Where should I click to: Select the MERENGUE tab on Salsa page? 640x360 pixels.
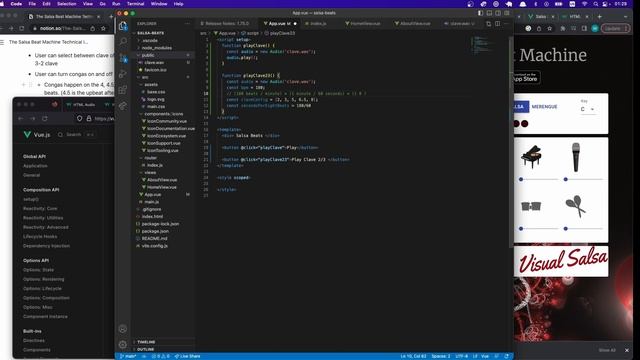tap(544, 107)
